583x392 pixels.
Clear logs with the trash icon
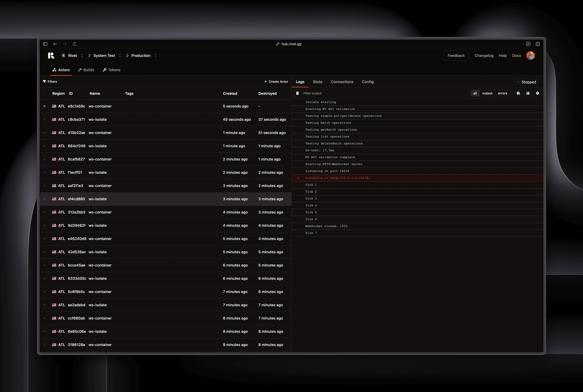click(x=297, y=93)
